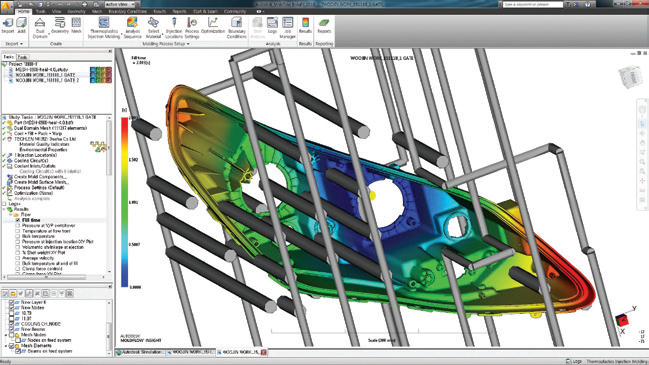Screen dimensions: 649x365
Task: Open the Job Manager
Action: (287, 28)
